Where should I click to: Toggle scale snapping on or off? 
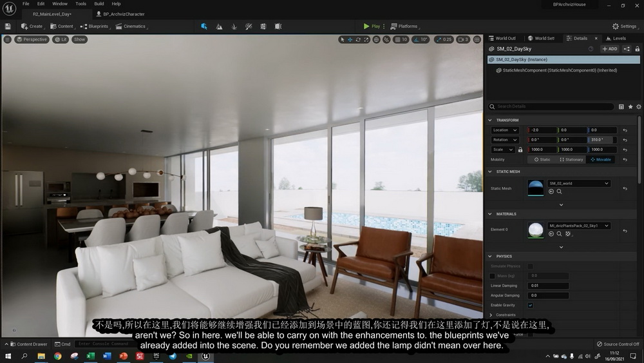tap(439, 39)
